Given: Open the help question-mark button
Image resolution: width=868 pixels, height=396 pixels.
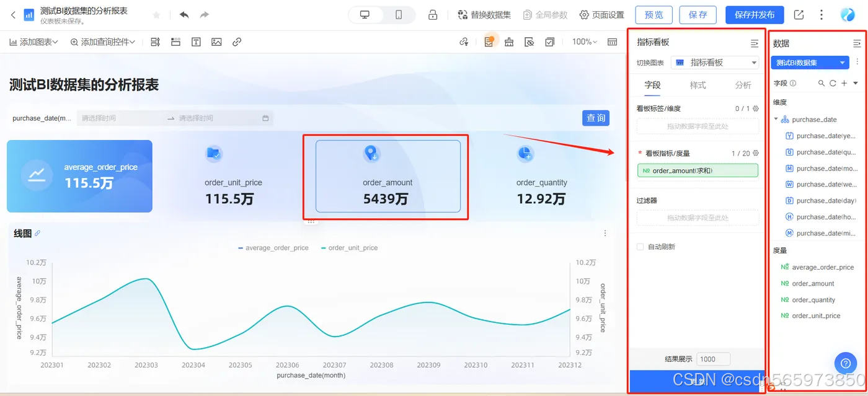Looking at the screenshot, I should pos(845,363).
